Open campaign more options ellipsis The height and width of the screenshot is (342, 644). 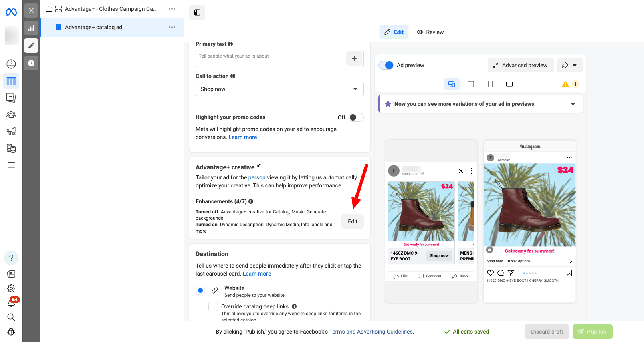point(172,9)
